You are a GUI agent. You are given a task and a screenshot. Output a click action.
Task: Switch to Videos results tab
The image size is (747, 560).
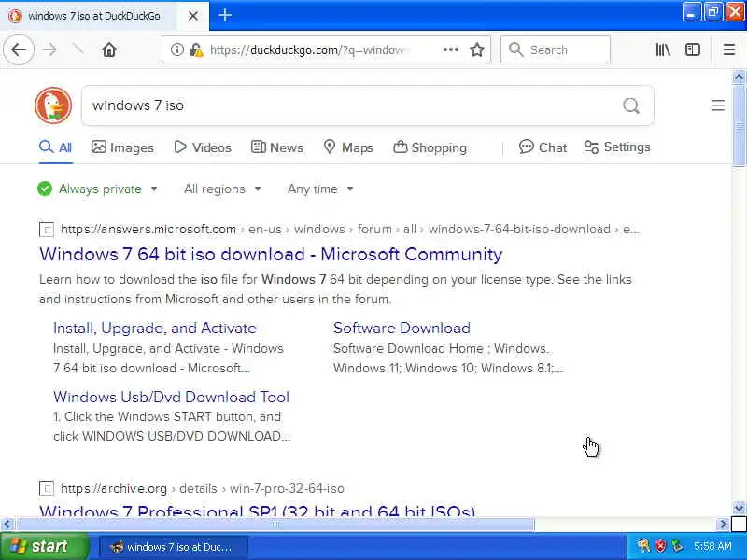tap(203, 147)
